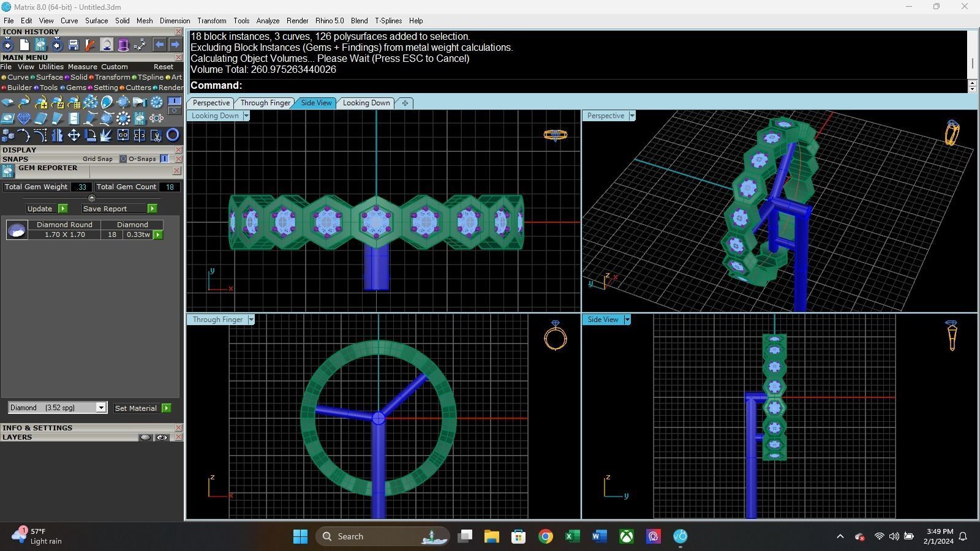Toggle the upper I switch beside gem tools
980x551 pixels.
(x=175, y=100)
